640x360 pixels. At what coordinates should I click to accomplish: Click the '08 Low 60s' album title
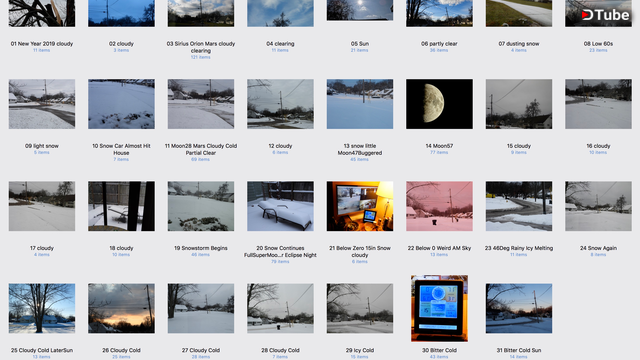598,44
